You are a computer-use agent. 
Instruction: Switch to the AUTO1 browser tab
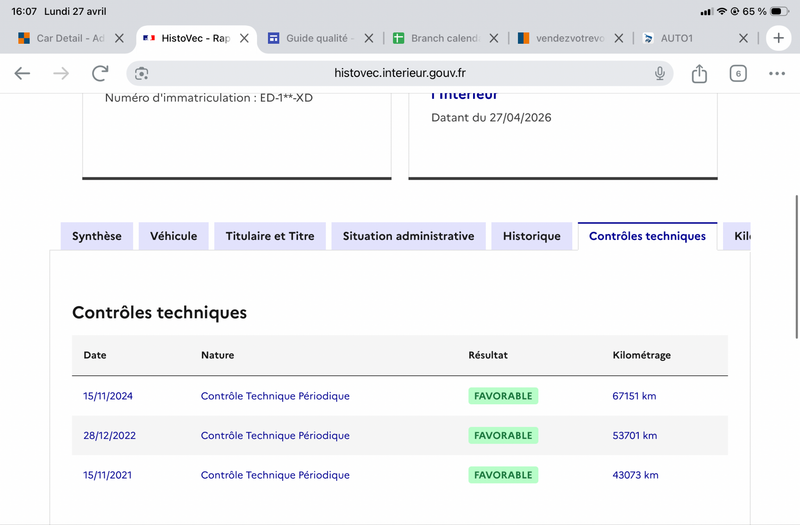pyautogui.click(x=686, y=38)
